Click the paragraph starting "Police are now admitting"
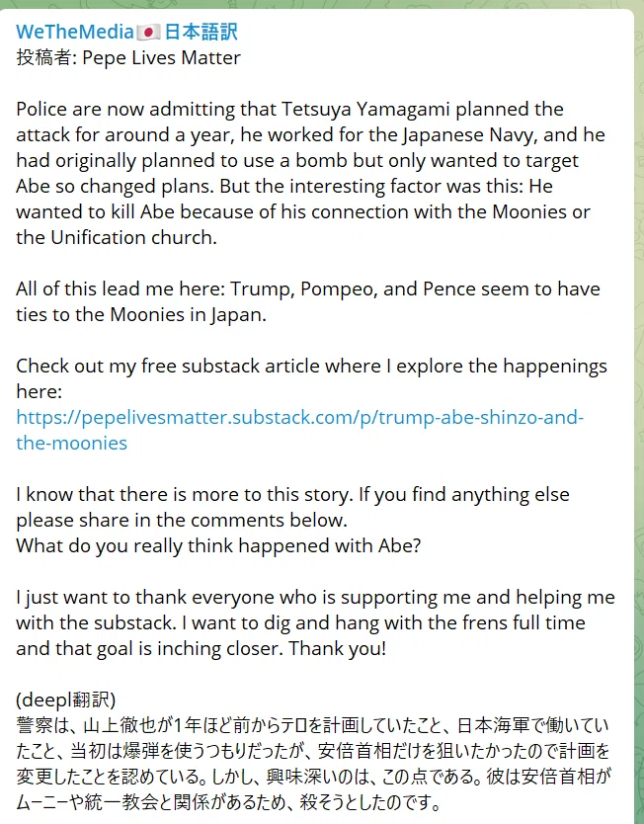 310,173
